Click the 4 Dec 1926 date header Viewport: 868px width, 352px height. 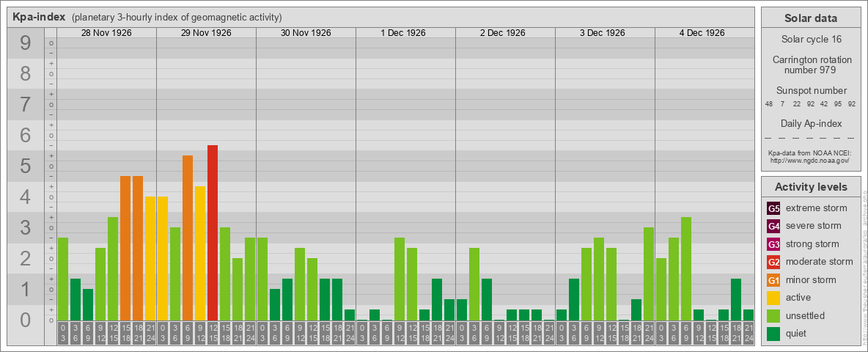(x=702, y=33)
